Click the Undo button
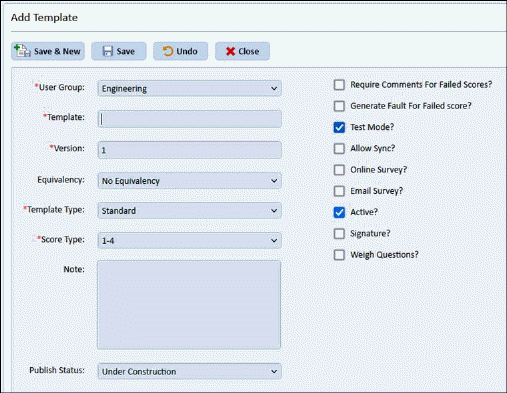Viewport: 507px width, 393px height. pyautogui.click(x=180, y=51)
